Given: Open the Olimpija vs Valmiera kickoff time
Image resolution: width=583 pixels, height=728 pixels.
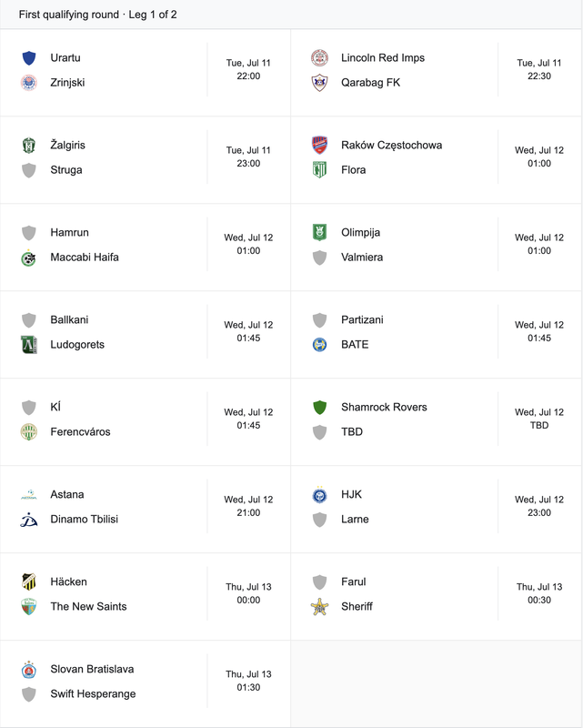Looking at the screenshot, I should (539, 251).
